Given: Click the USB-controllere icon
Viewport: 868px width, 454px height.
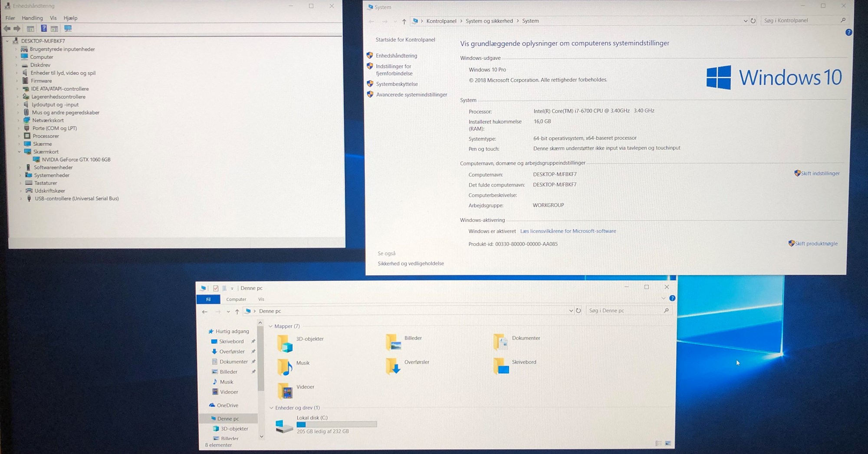Looking at the screenshot, I should click(29, 198).
